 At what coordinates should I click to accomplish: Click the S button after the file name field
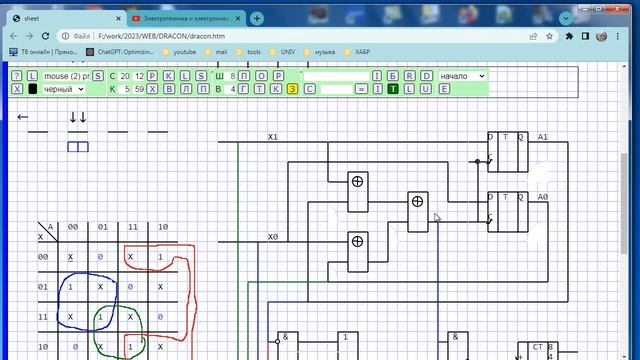(x=98, y=76)
